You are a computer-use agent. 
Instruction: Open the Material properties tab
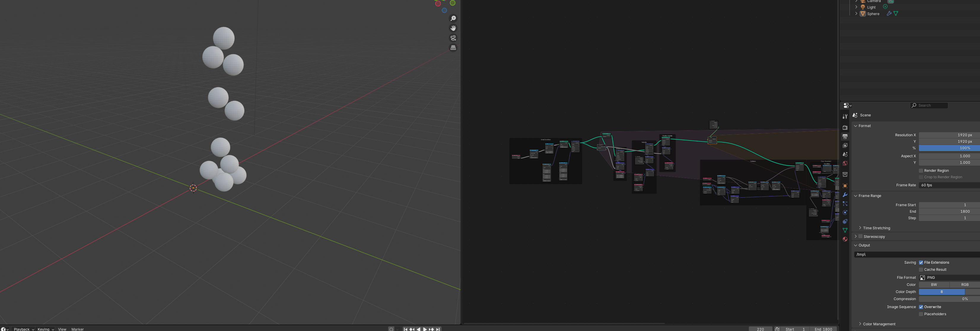point(845,239)
